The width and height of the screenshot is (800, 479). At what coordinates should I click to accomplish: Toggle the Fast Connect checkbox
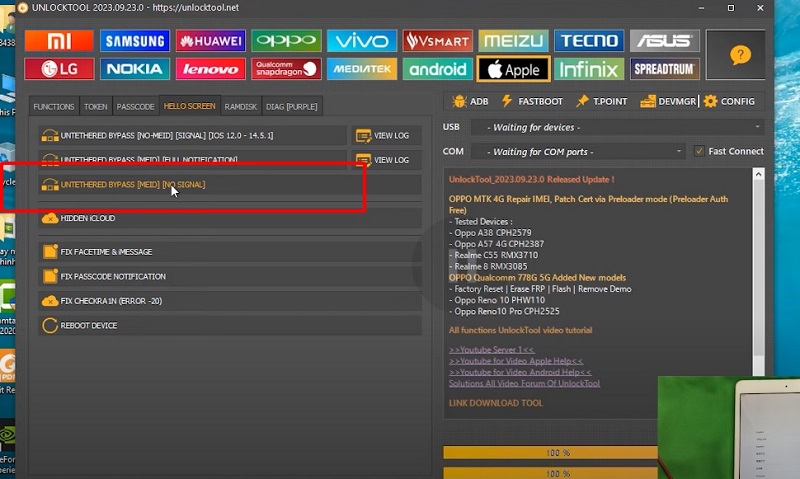[699, 151]
